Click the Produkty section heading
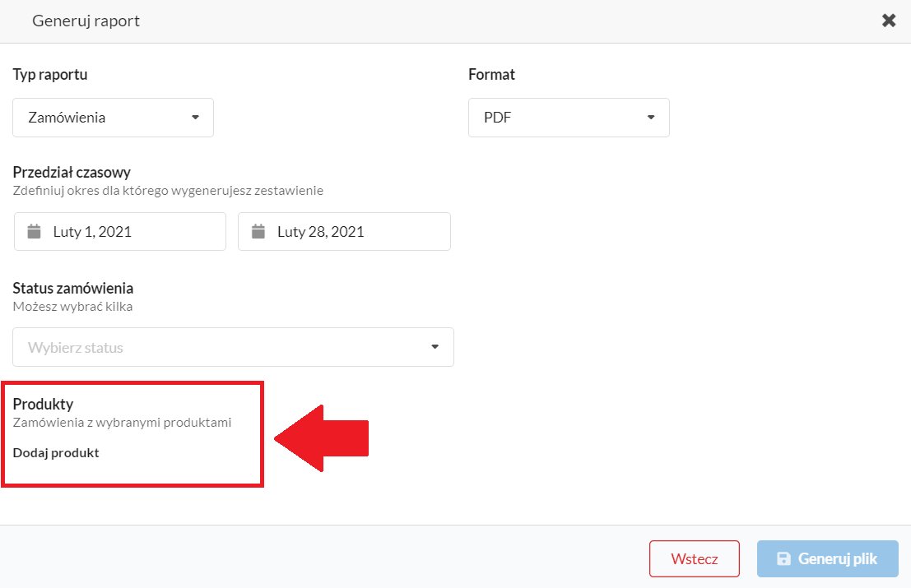 [x=43, y=404]
